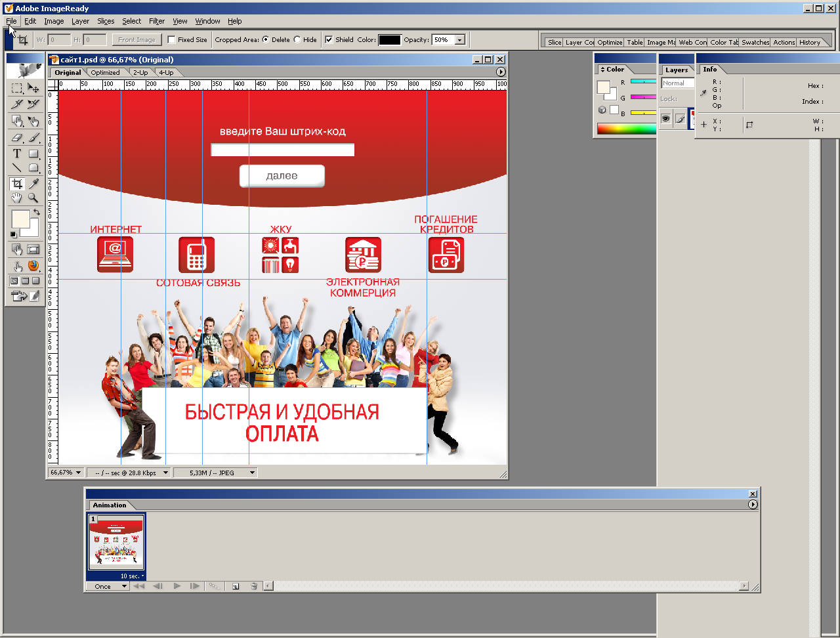Select the Move tool

point(33,89)
